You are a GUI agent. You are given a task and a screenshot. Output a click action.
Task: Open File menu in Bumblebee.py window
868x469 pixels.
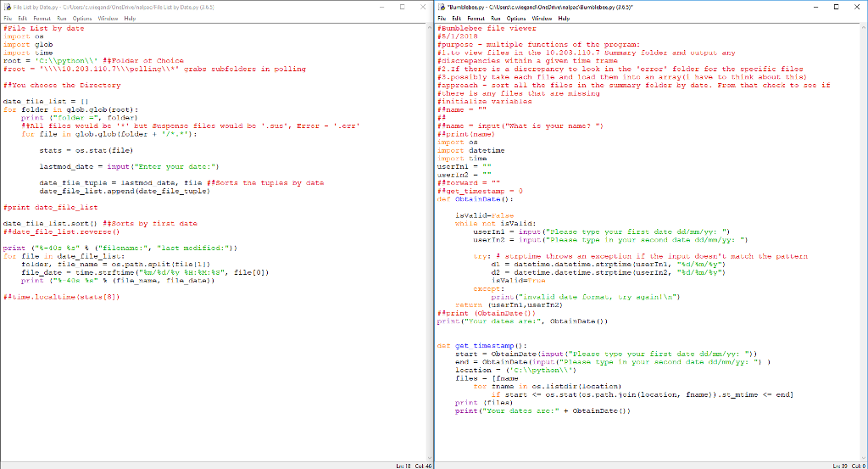click(x=442, y=19)
